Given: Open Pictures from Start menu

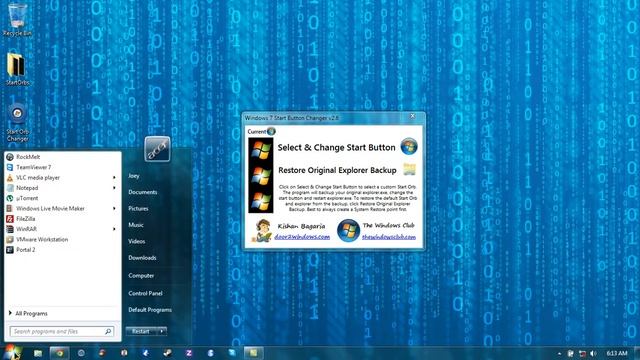Looking at the screenshot, I should pos(138,209).
